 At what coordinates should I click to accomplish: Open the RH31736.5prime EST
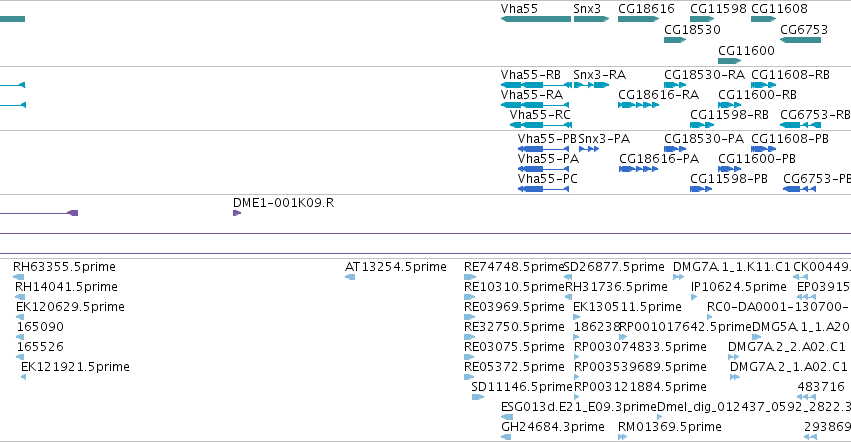click(617, 287)
